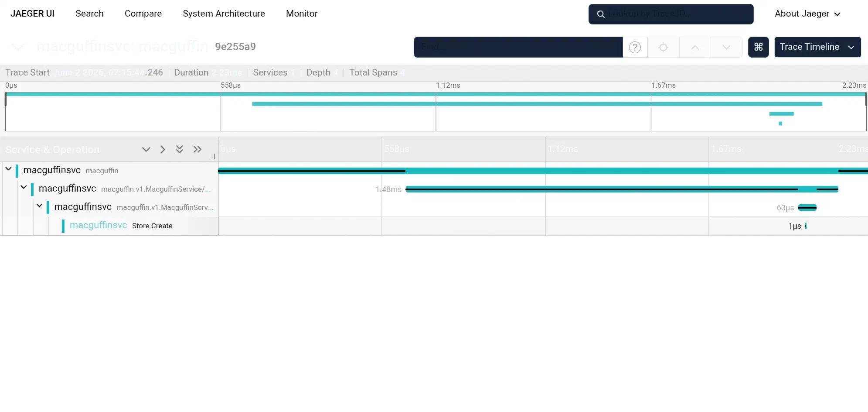
Task: Click the JAEGER UI logo link
Action: point(32,14)
